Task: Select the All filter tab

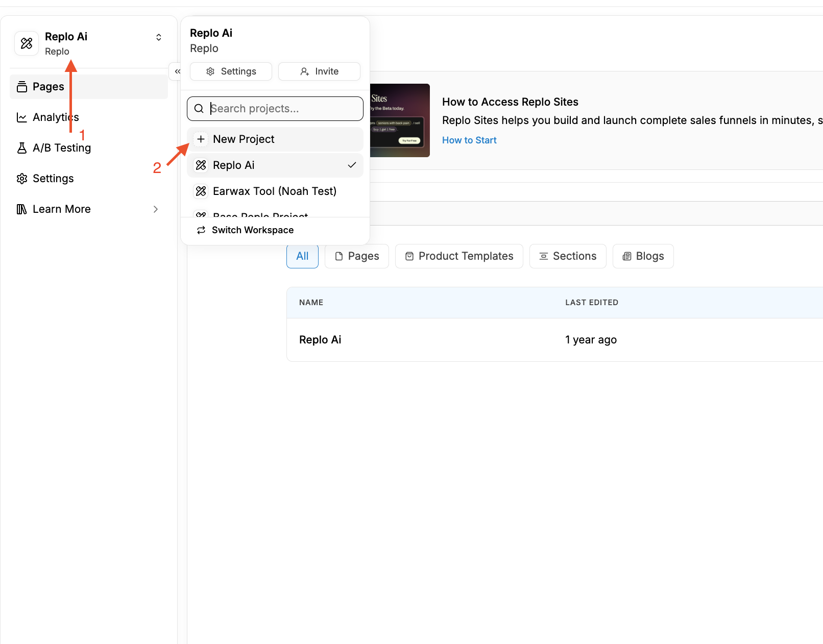Action: point(302,256)
